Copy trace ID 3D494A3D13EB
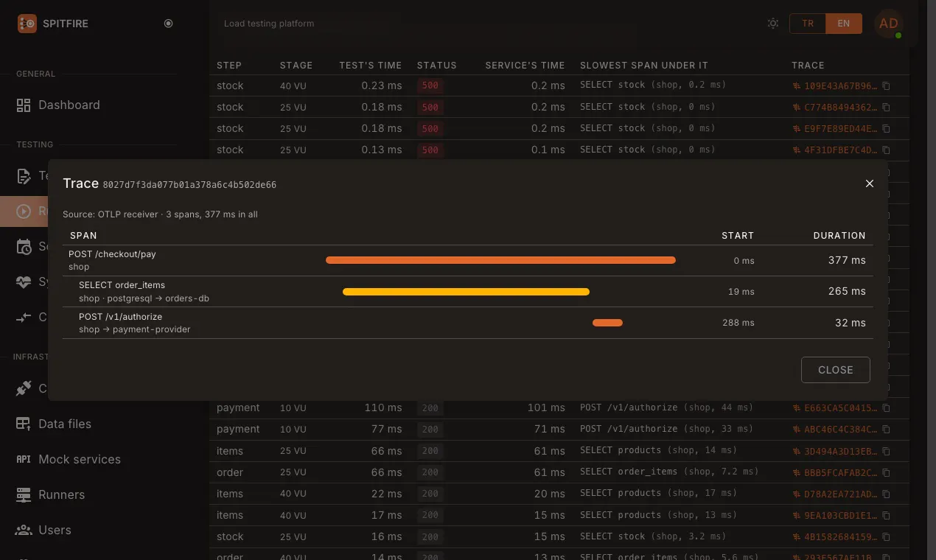 (887, 451)
